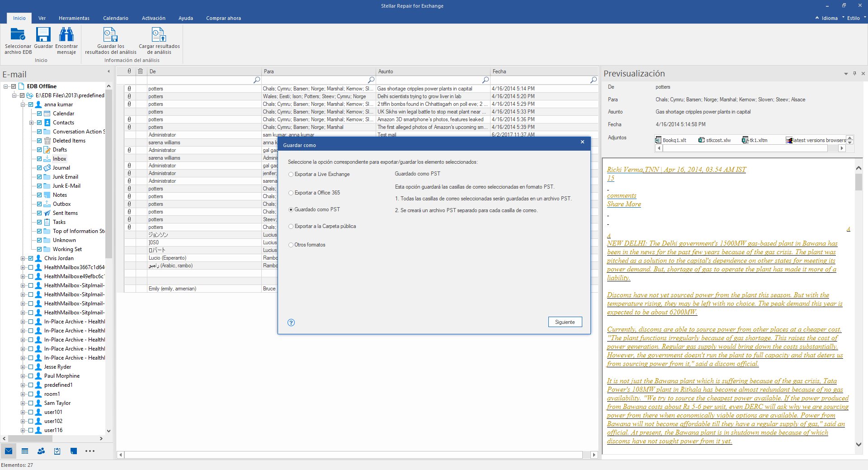Open tk1.xltm attachment

[755, 140]
